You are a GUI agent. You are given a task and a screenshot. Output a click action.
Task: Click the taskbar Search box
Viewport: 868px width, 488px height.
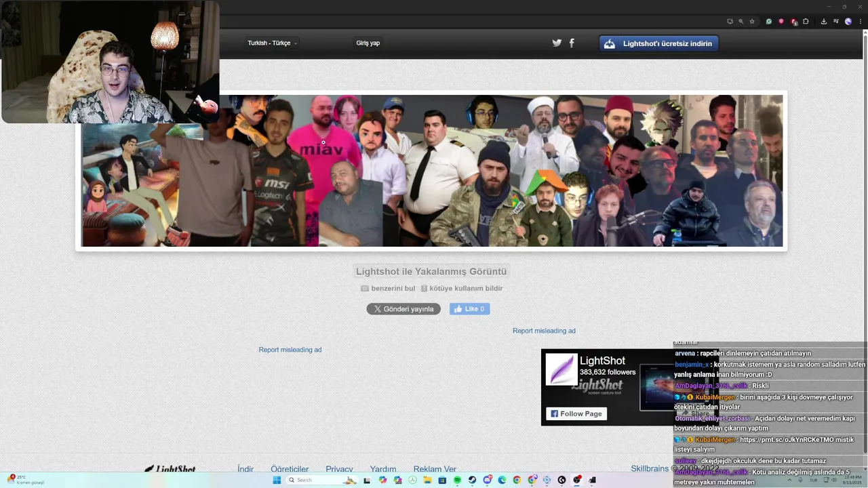[x=322, y=480]
